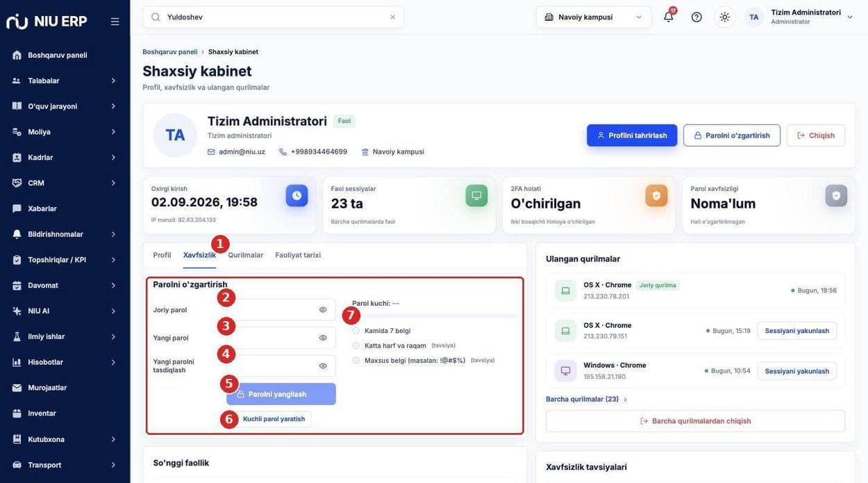This screenshot has width=868, height=483.
Task: Collapse the sidebar with hamburger icon
Action: pyautogui.click(x=115, y=22)
